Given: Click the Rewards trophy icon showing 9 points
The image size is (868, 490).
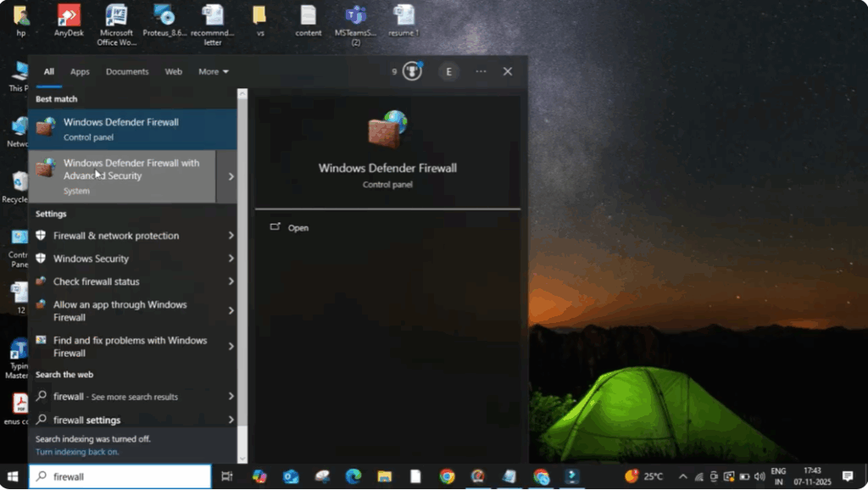Looking at the screenshot, I should 411,71.
